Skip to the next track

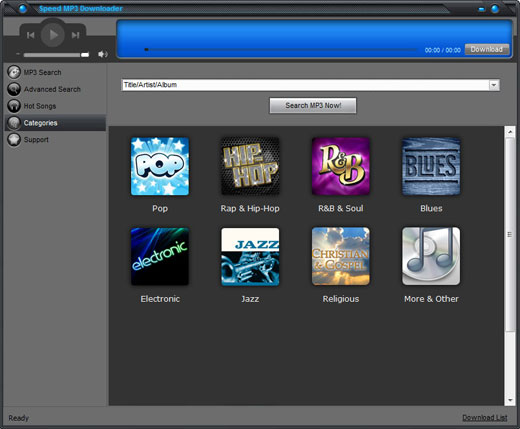click(75, 35)
